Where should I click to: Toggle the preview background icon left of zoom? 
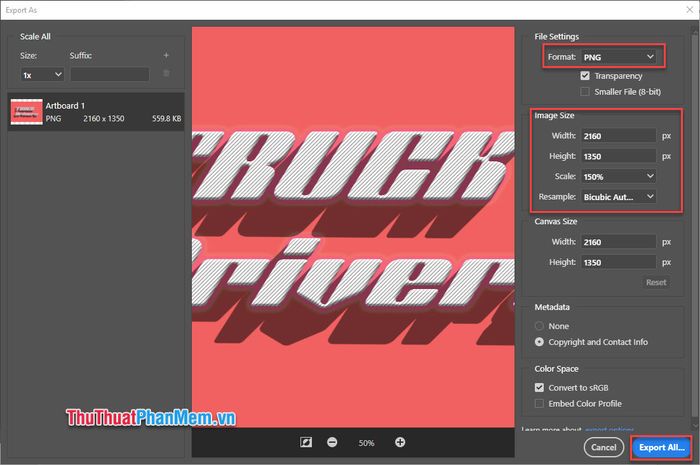(x=306, y=442)
